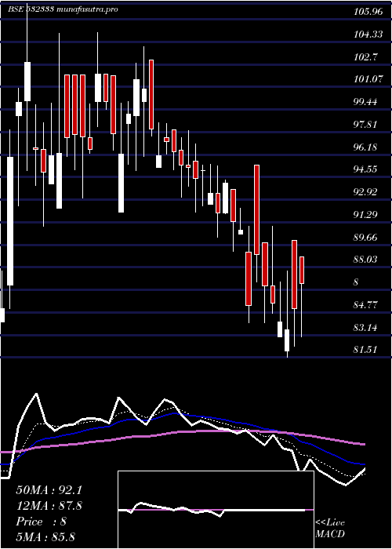Click the last red candlestick on chart
Viewport: 392px width, 549px height.
(x=302, y=270)
